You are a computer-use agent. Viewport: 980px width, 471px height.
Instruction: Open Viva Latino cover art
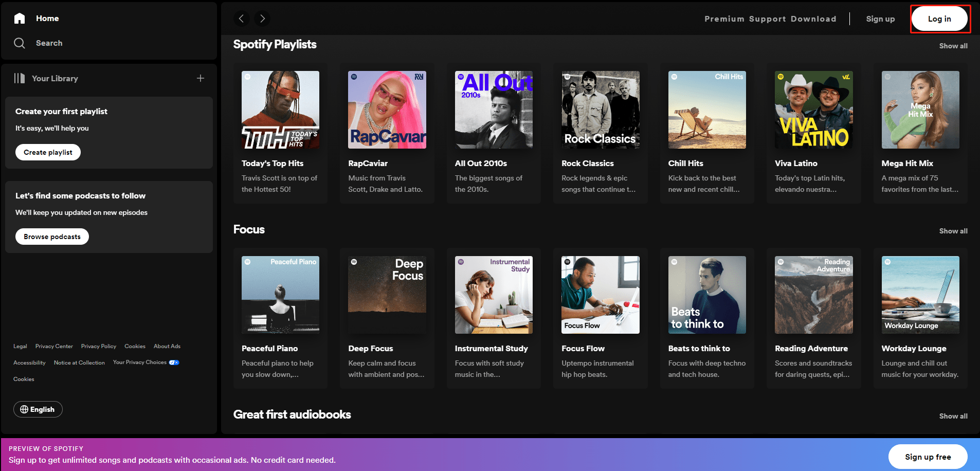click(x=814, y=110)
